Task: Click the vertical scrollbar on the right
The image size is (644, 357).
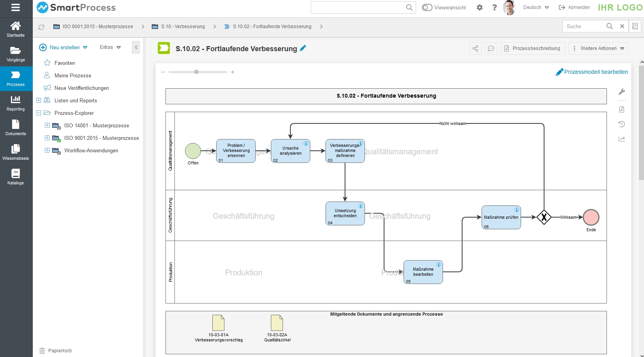Action: coord(641,123)
